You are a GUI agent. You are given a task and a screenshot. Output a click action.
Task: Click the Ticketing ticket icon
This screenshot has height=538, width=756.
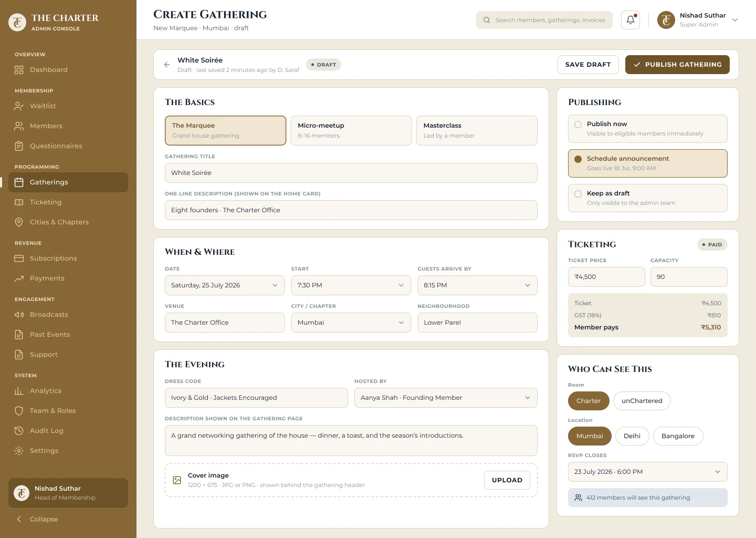coord(19,202)
